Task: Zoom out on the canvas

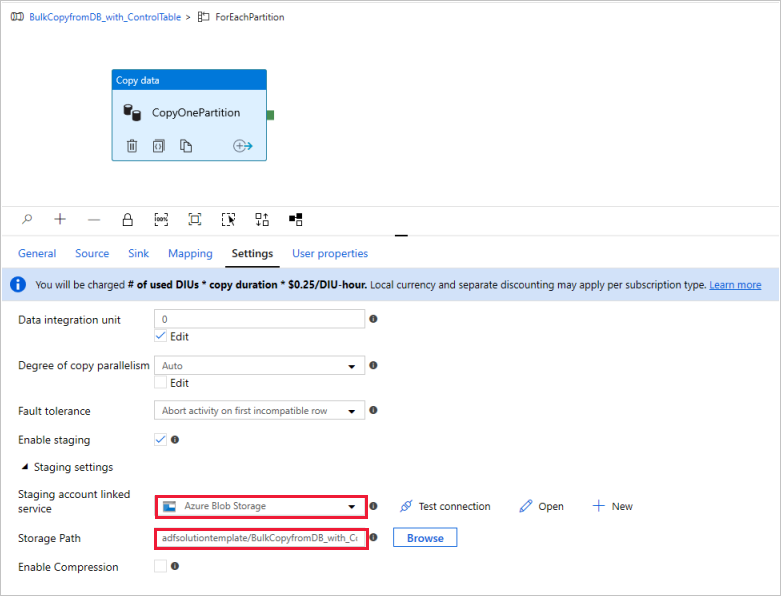Action: pos(94,220)
